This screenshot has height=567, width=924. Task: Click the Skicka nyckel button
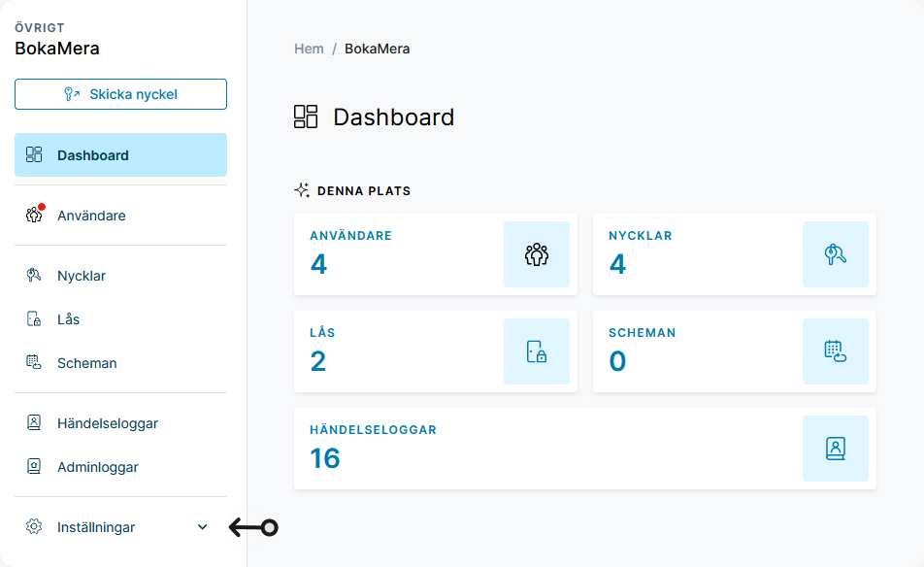pos(120,94)
